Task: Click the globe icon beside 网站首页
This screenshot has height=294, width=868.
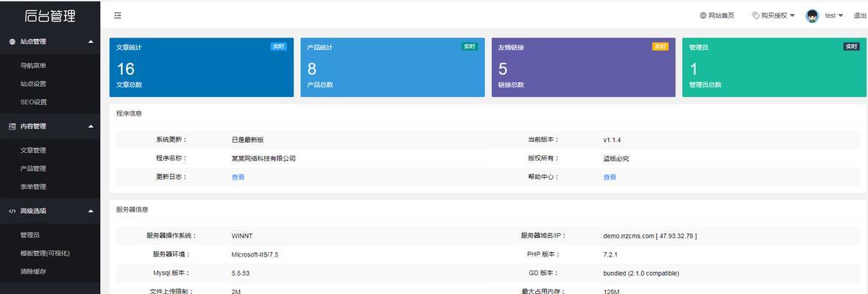Action: click(703, 15)
